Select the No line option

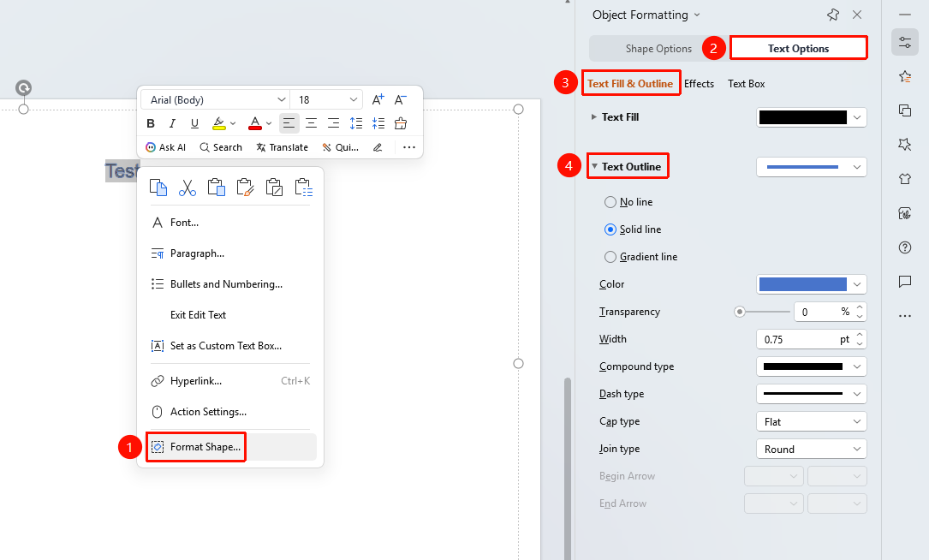coord(628,202)
